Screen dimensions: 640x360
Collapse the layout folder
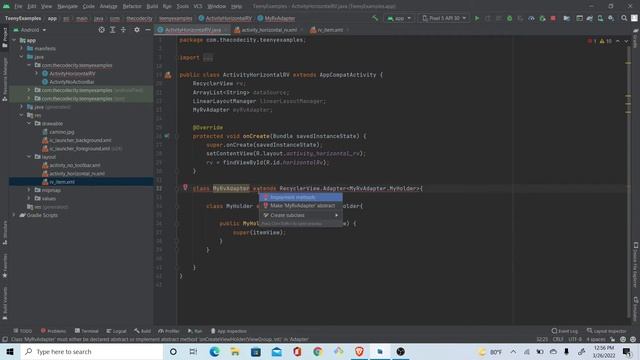click(29, 157)
